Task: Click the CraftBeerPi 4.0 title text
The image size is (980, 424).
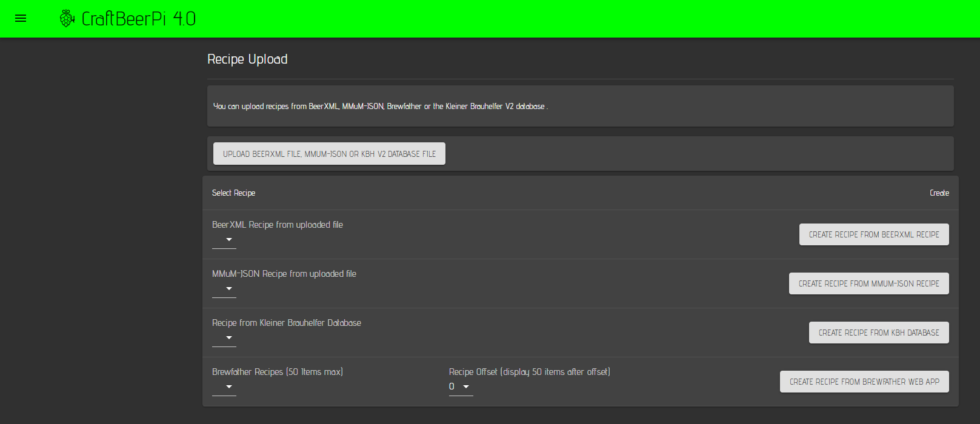Action: click(138, 19)
